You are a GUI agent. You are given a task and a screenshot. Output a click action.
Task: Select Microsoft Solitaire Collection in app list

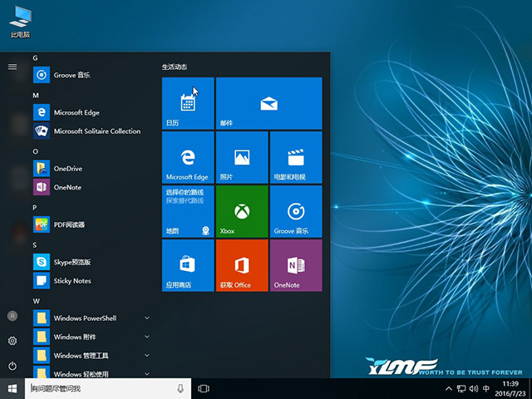96,131
